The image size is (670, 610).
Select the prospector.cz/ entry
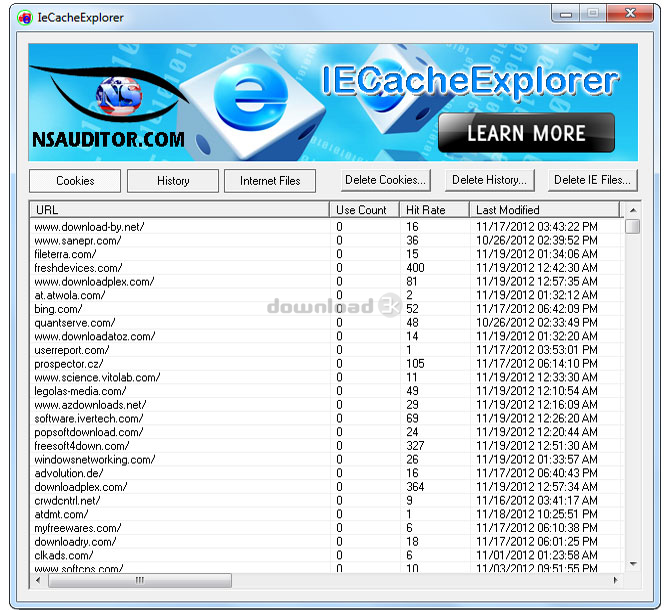click(x=327, y=364)
